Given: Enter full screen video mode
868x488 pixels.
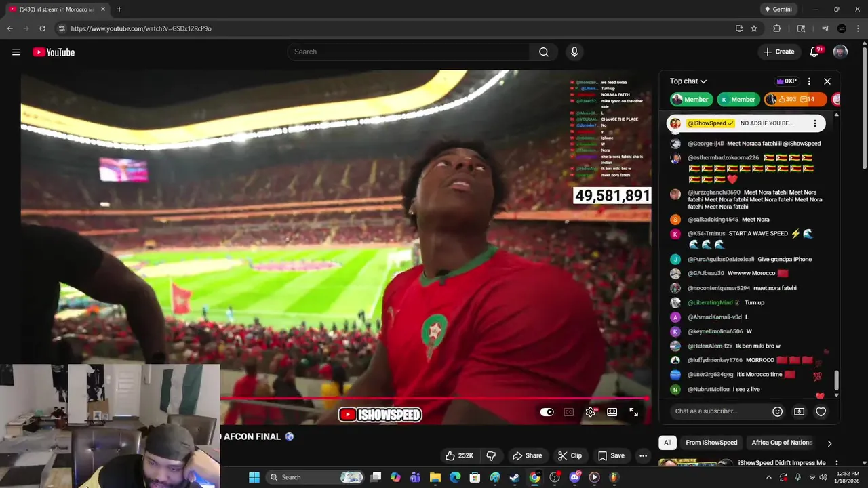Looking at the screenshot, I should tap(634, 412).
